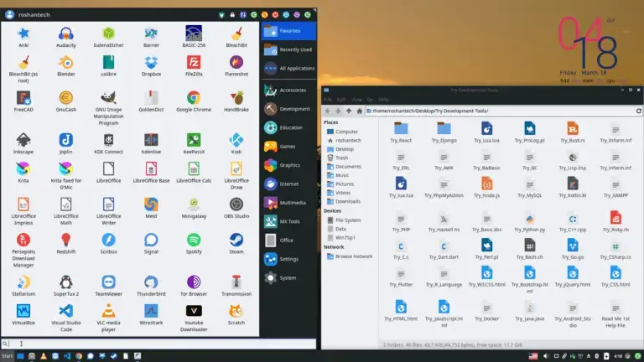Launch Kodi media center
The height and width of the screenshot is (362, 644).
pos(236,143)
